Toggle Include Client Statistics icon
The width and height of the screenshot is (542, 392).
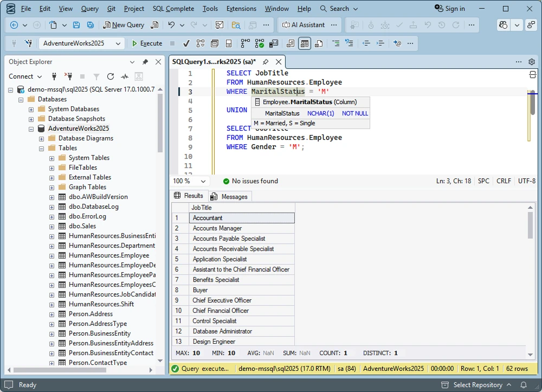tap(274, 43)
